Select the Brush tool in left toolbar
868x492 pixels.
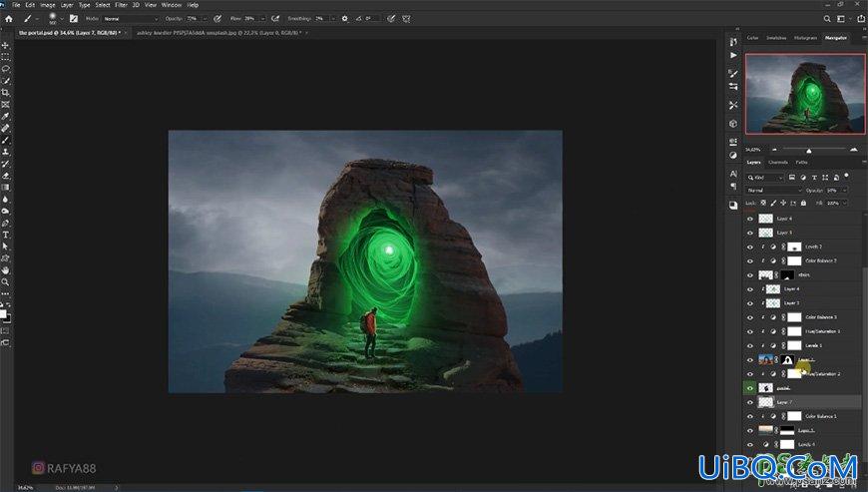tap(6, 140)
